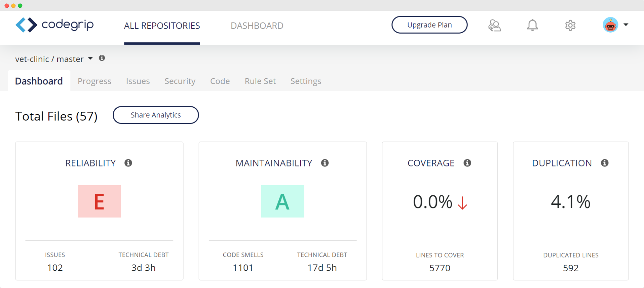Switch to the Progress tab
Screen dimensions: 644x288
coord(94,81)
